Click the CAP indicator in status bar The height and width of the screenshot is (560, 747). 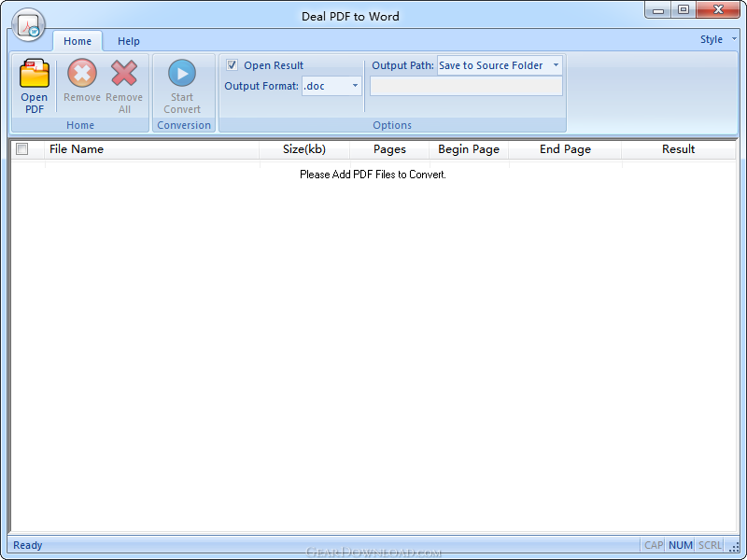(x=654, y=545)
